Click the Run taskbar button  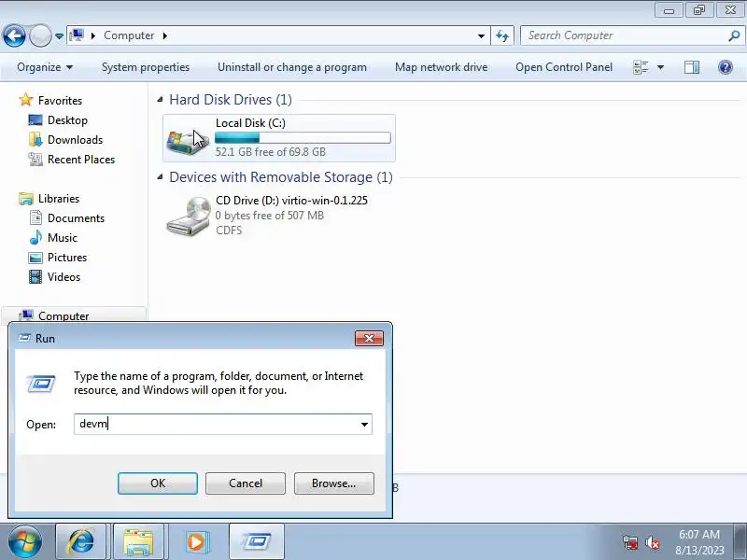pos(256,542)
